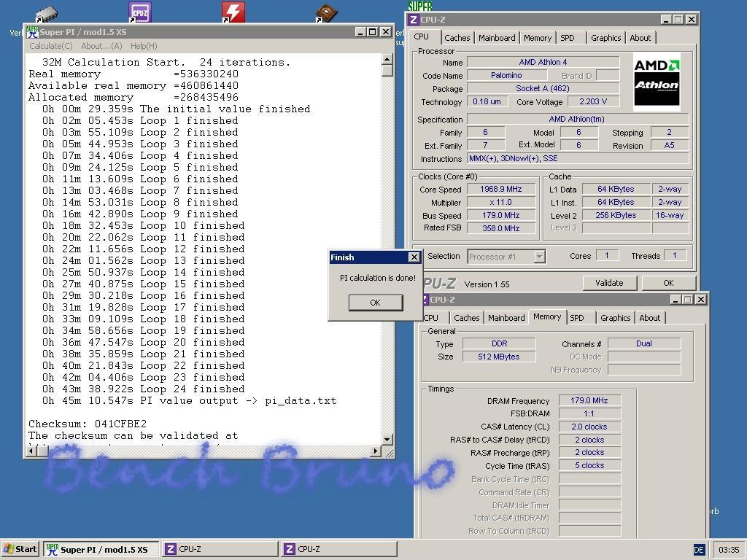Open the Caches tab in the lower CPU-Z window
This screenshot has width=747, height=560.
[466, 318]
